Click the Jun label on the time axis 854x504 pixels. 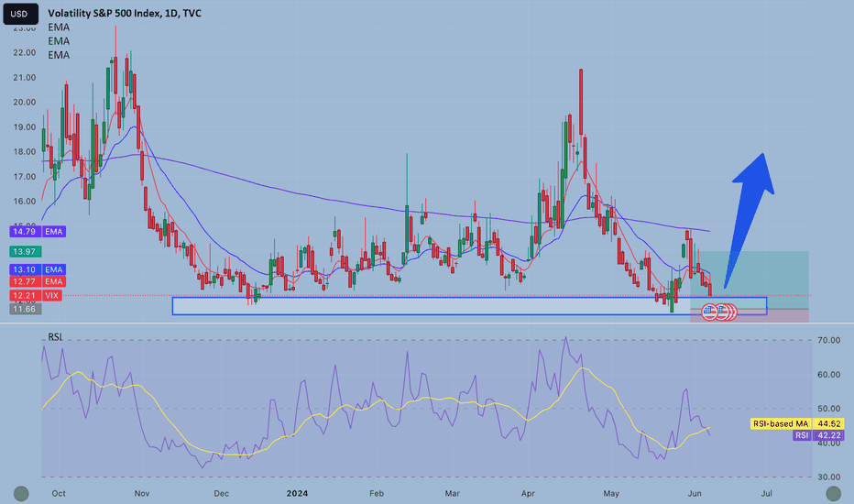point(695,494)
